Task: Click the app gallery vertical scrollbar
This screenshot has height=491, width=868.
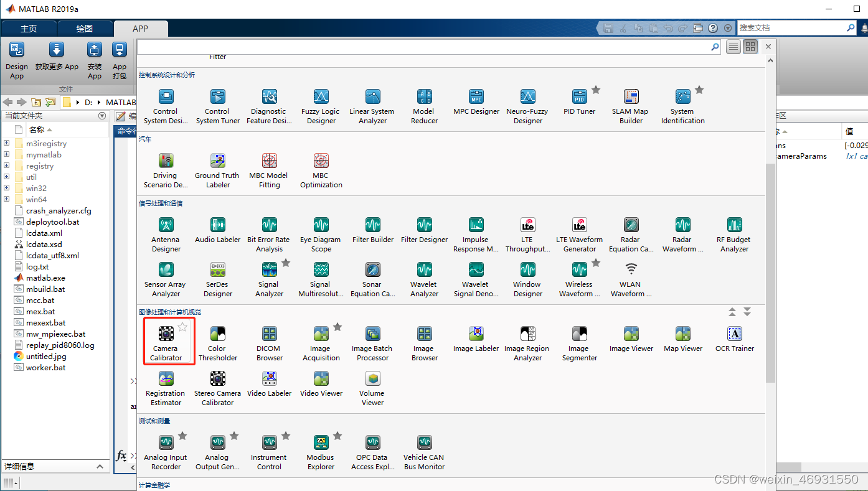Action: pos(770,273)
